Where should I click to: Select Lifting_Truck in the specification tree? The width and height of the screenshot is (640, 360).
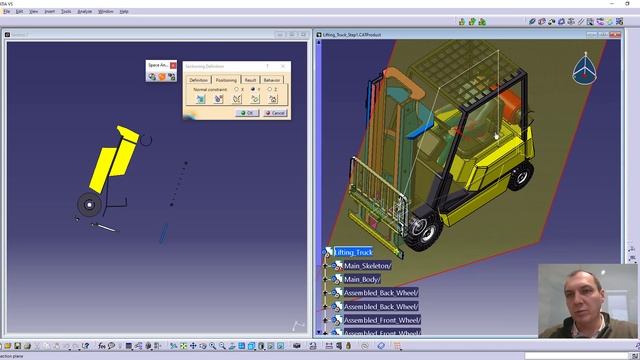[353, 252]
